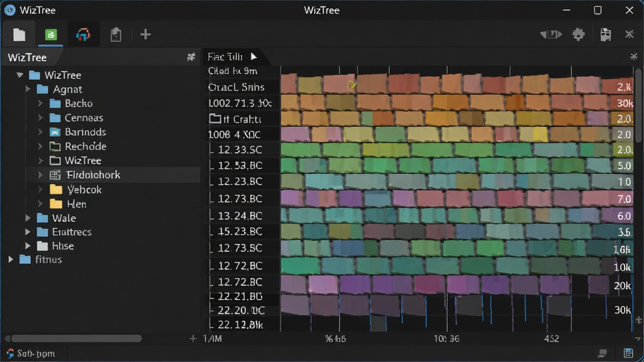This screenshot has width=644, height=362.
Task: Click the yellow Hen folder icon
Action: 55,204
